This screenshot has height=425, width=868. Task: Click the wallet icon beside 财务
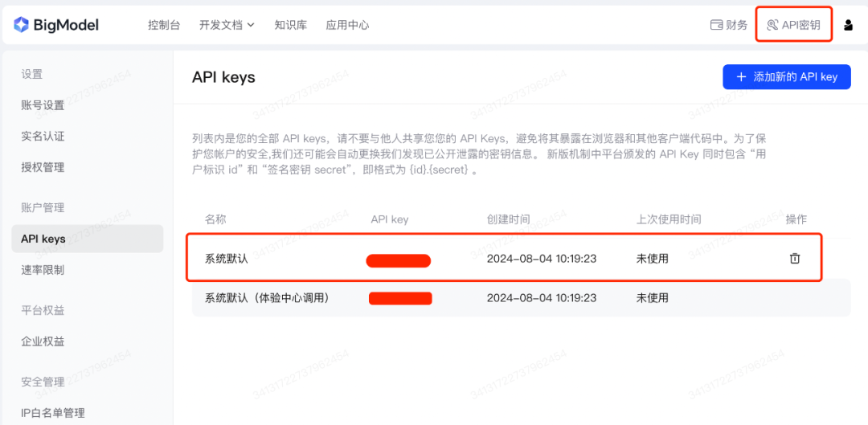tap(716, 25)
